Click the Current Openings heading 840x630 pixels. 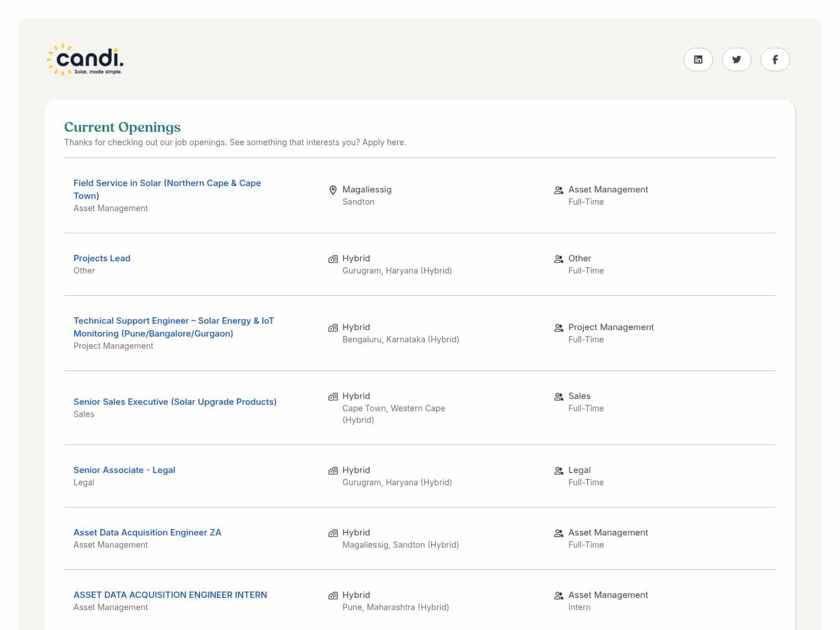point(123,127)
